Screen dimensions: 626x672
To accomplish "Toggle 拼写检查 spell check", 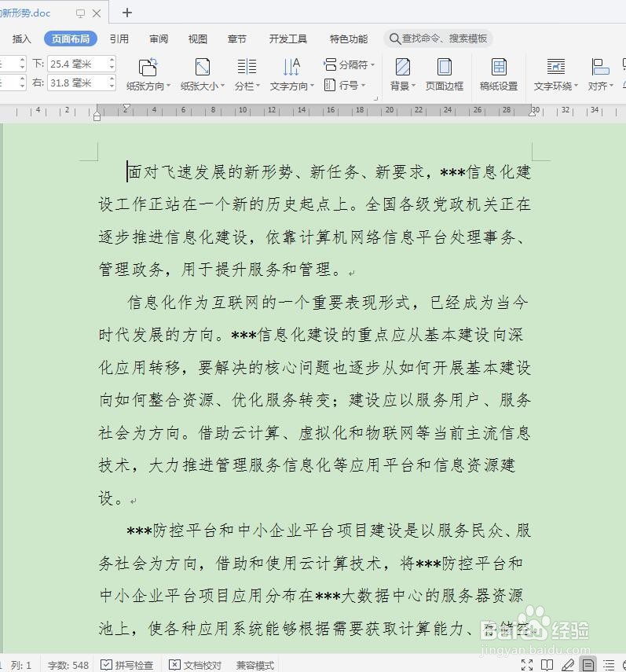I will (x=126, y=665).
